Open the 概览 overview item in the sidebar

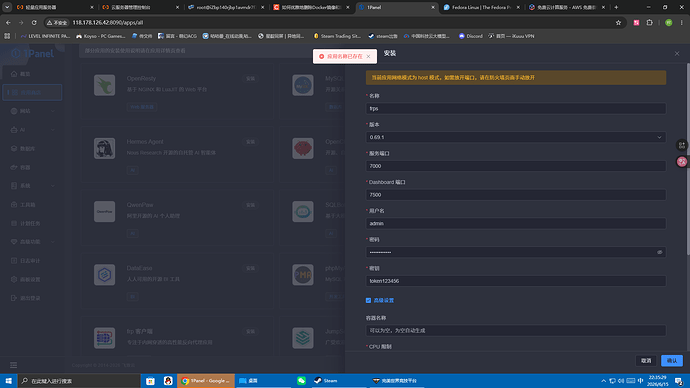pos(32,74)
